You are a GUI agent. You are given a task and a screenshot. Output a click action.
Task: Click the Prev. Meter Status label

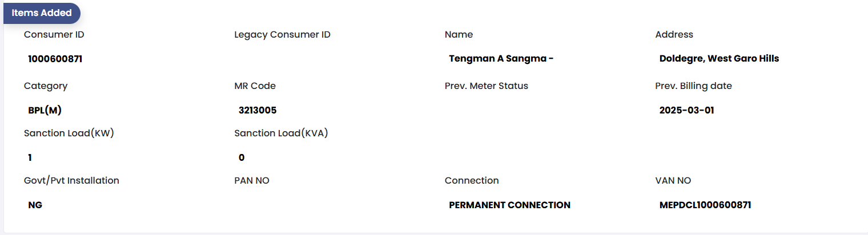coord(486,86)
